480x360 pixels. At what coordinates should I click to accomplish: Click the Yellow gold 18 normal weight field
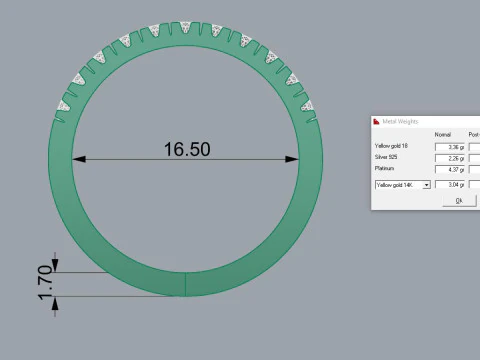tap(450, 147)
